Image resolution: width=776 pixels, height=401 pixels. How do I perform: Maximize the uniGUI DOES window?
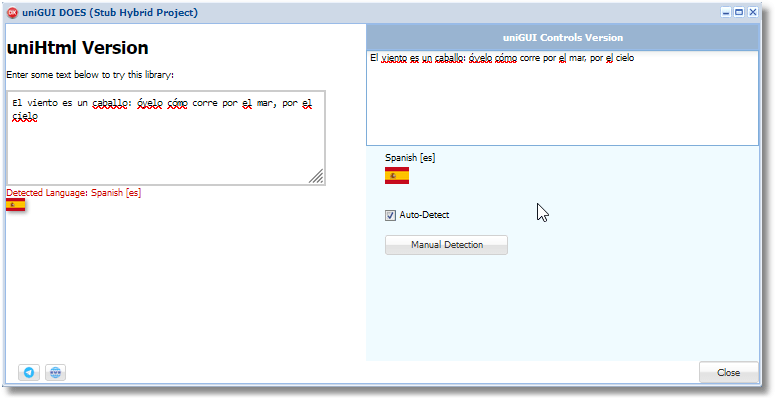[x=739, y=12]
